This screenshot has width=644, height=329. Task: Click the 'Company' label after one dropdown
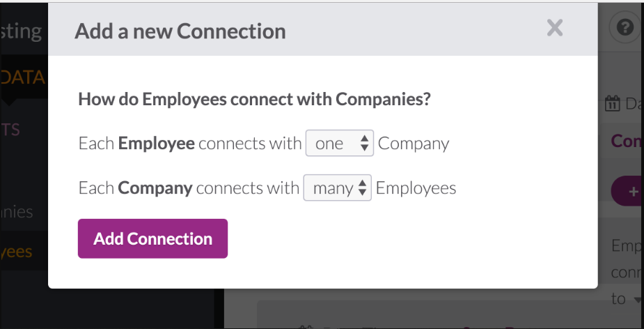click(x=414, y=144)
